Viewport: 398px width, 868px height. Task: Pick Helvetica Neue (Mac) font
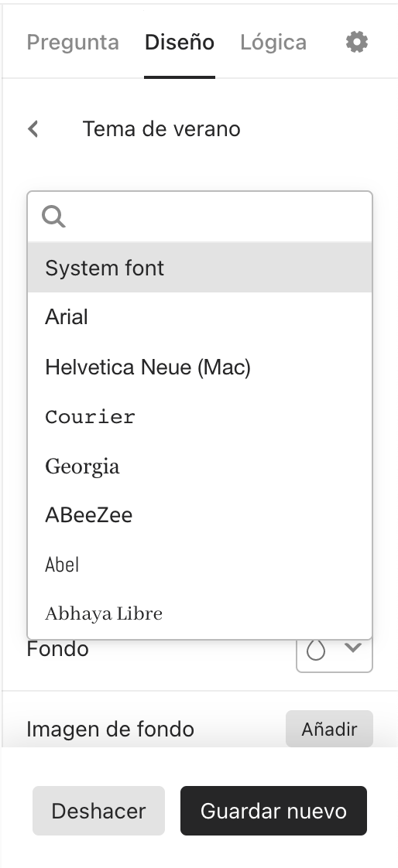coord(200,367)
